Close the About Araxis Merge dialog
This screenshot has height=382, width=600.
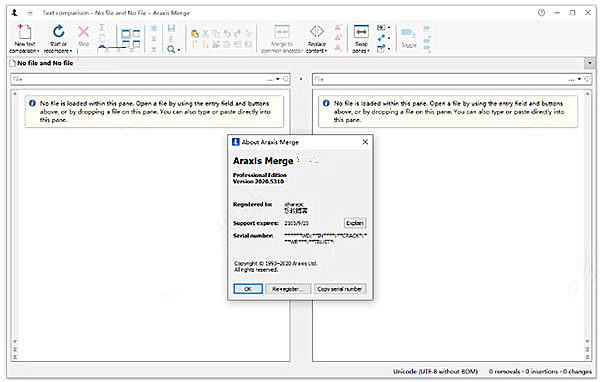[365, 142]
